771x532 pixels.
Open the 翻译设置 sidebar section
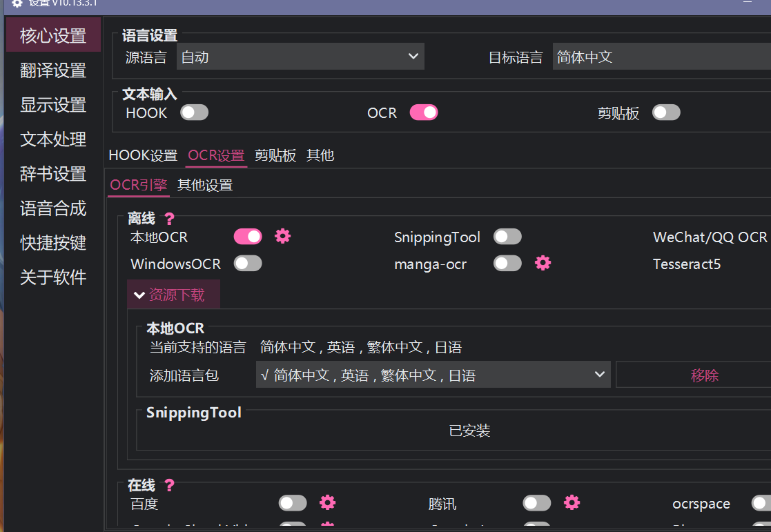click(52, 70)
